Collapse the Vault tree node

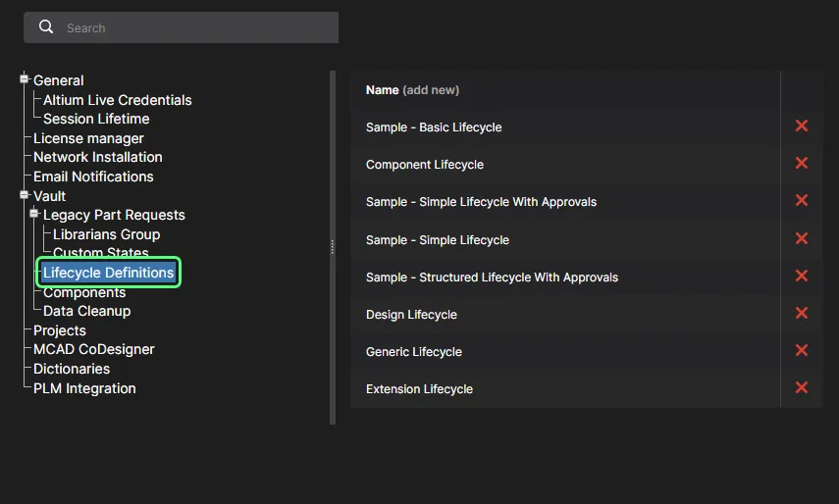coord(26,195)
